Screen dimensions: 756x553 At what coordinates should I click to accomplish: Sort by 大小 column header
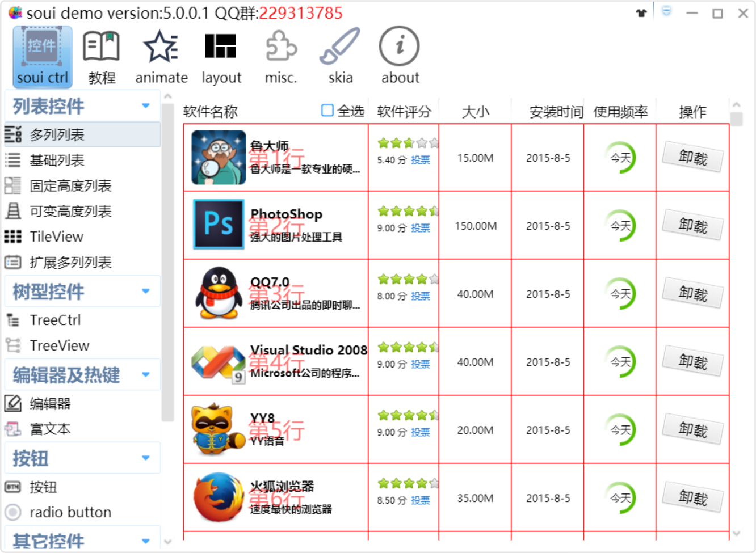coord(475,112)
